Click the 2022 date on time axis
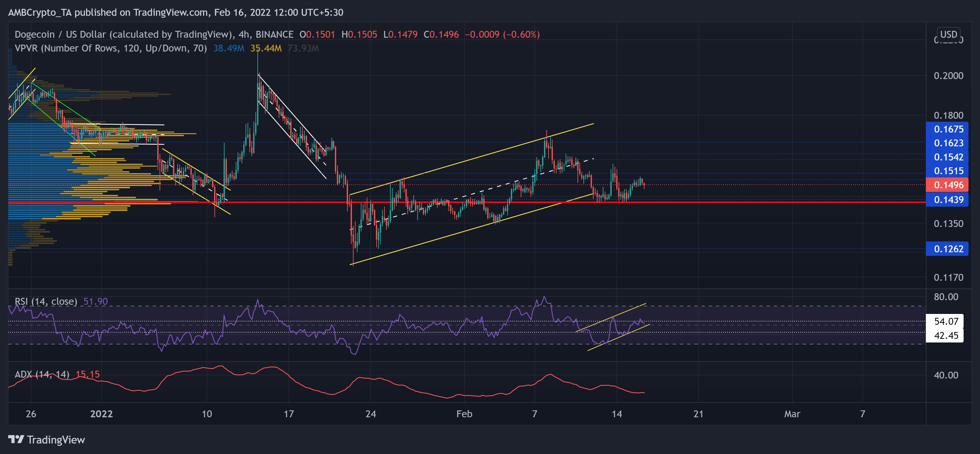Screen dimensions: 980x454 point(101,414)
